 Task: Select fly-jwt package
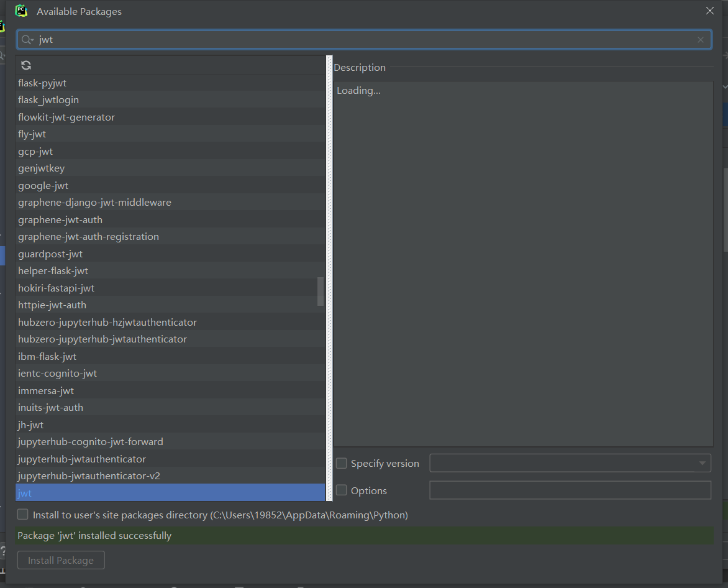[x=170, y=134]
